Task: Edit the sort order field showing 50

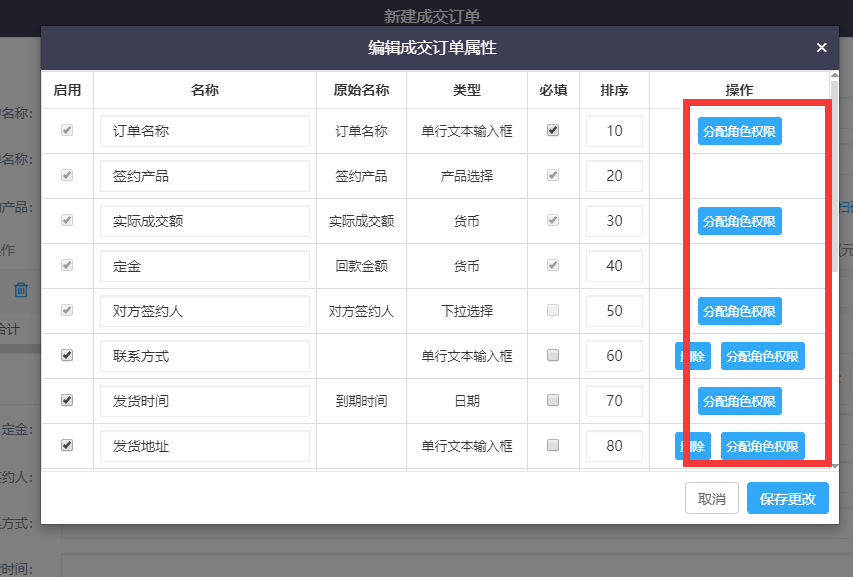Action: point(614,311)
